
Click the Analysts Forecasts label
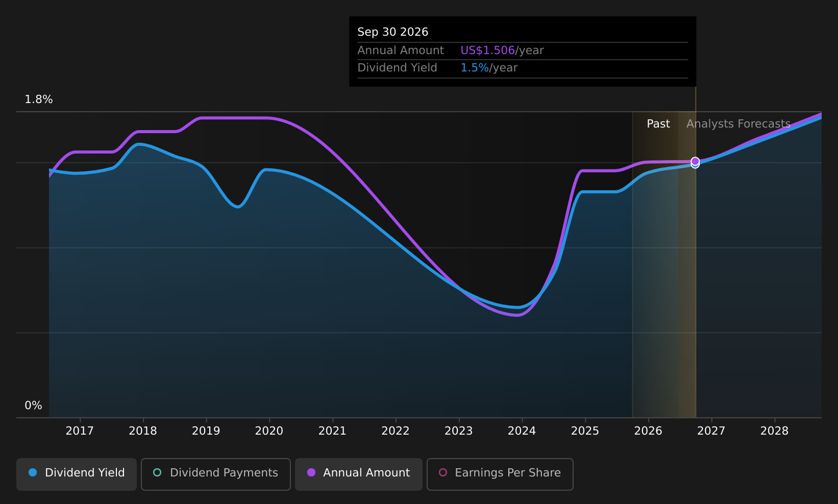738,124
